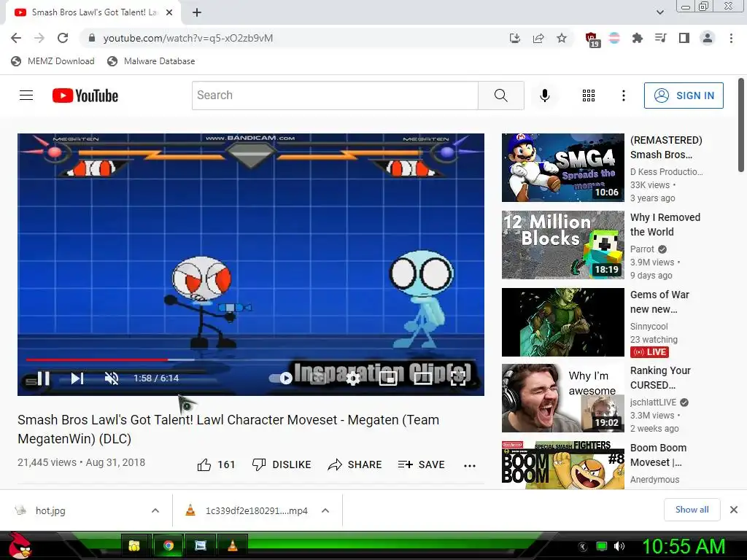
Task: SAVE video to a playlist
Action: click(x=421, y=464)
